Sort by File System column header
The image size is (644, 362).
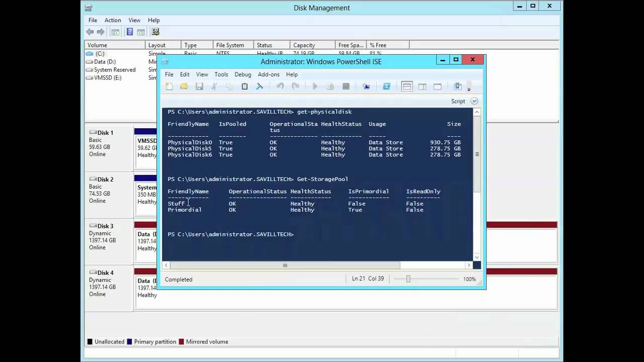(x=233, y=45)
